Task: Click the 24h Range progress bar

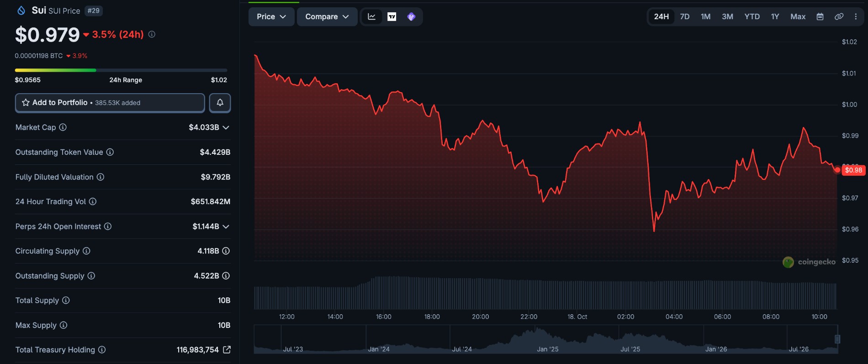Action: (x=121, y=70)
